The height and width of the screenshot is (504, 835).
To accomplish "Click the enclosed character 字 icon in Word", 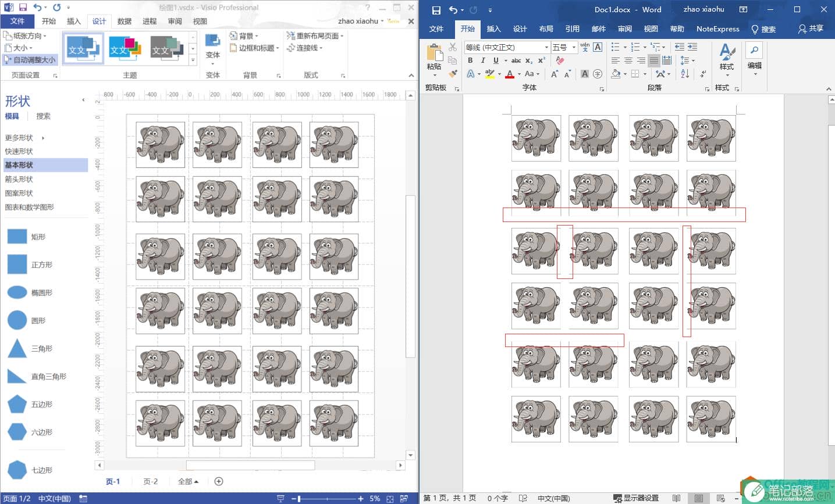I will 598,74.
